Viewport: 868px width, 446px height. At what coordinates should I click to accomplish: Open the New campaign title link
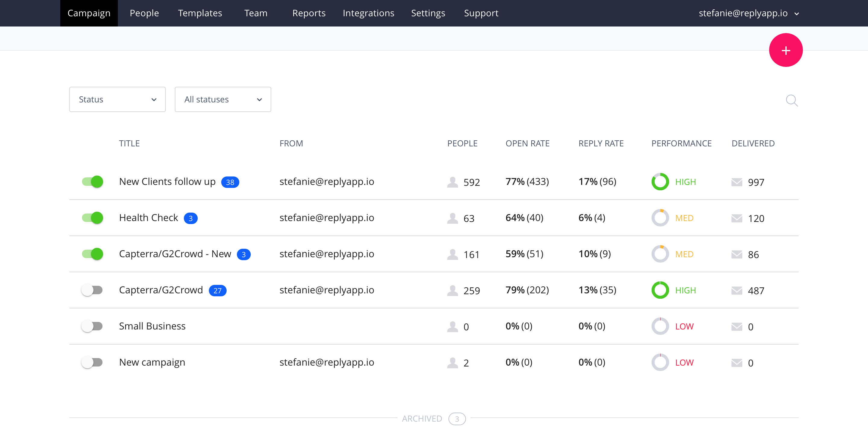tap(152, 362)
